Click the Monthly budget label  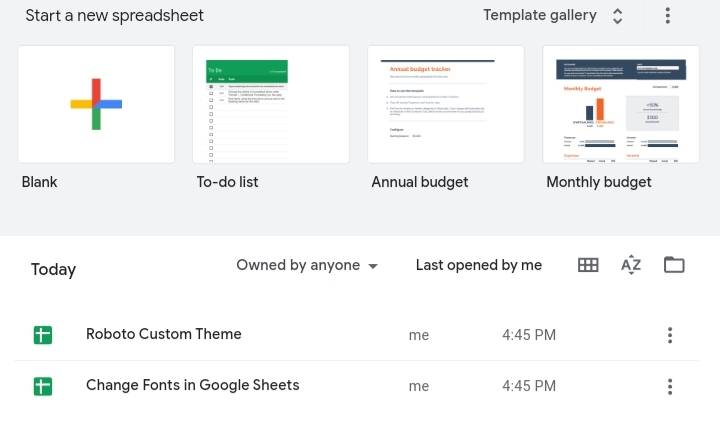[599, 182]
